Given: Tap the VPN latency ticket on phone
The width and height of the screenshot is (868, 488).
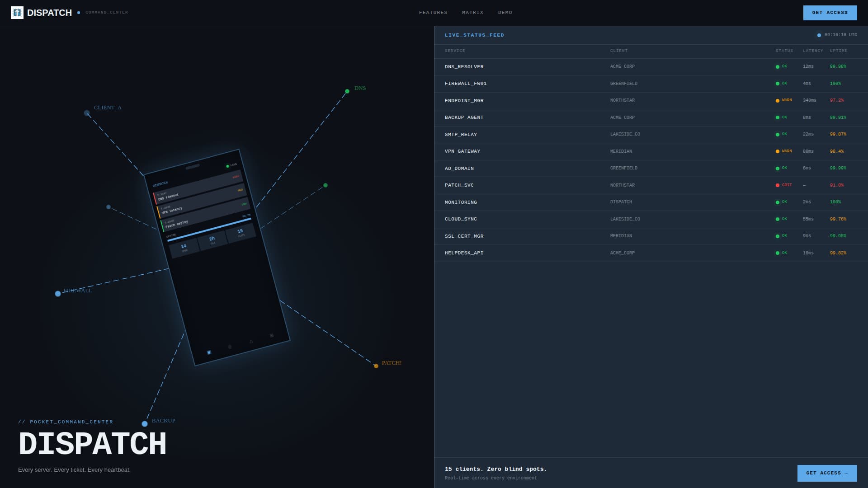Looking at the screenshot, I should 202,201.
